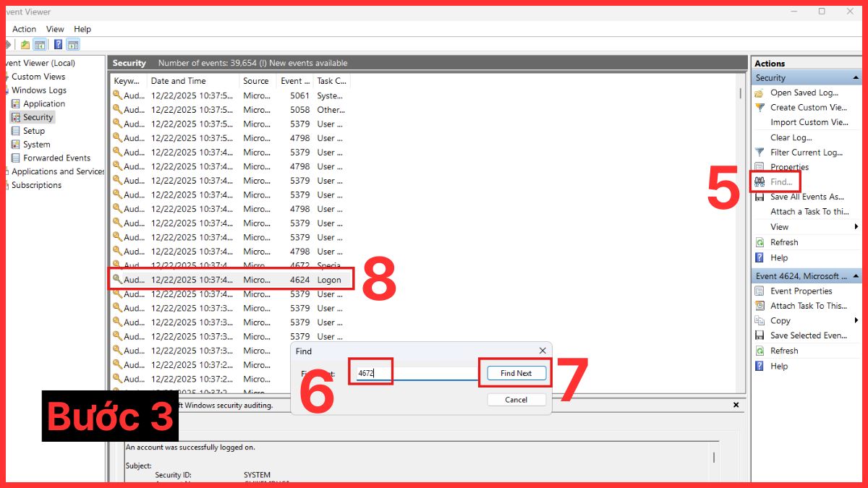Click Clear Log action
The width and height of the screenshot is (868, 488).
tap(791, 137)
